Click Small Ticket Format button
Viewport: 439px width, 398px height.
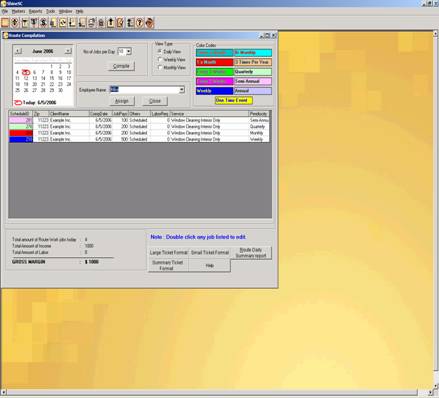click(210, 253)
